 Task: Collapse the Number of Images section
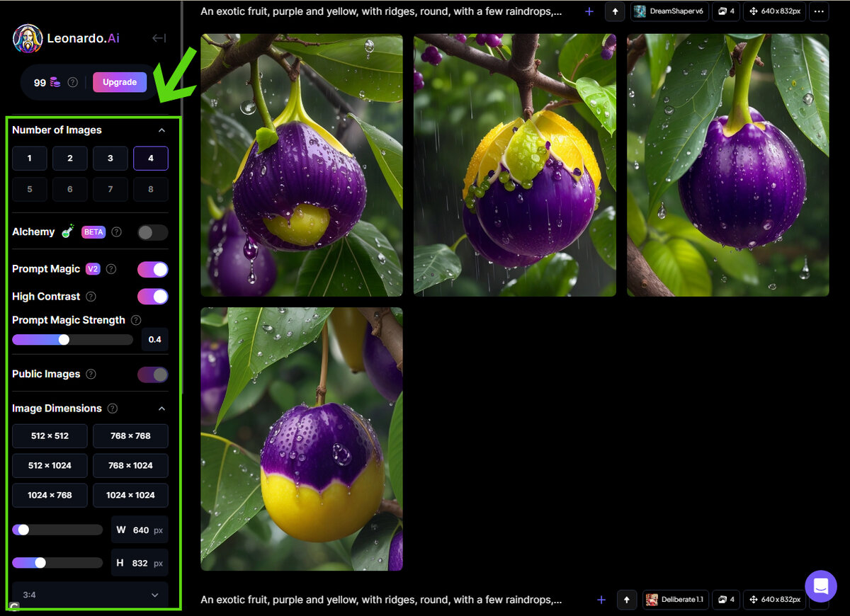(161, 130)
